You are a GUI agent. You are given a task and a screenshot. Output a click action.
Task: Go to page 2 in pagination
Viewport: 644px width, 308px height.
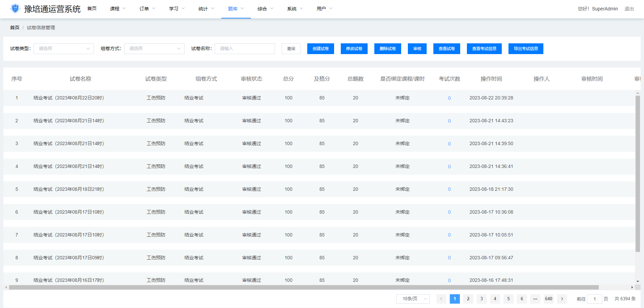pyautogui.click(x=468, y=299)
